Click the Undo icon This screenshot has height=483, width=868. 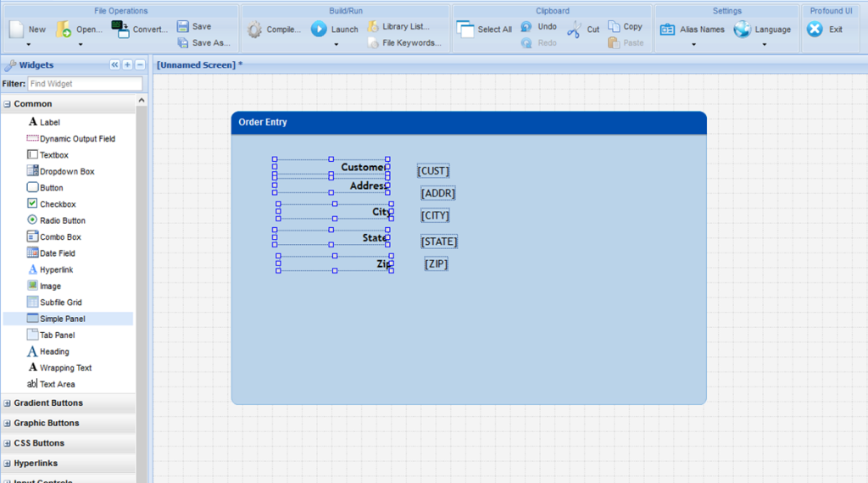[x=526, y=26]
